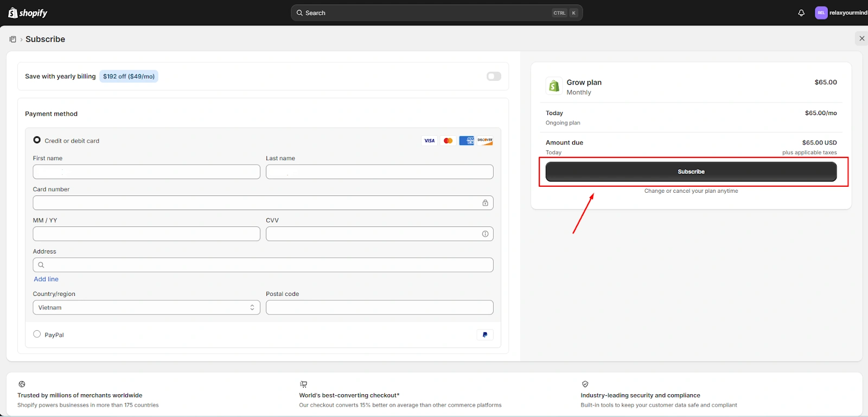Click the PayPal logo icon
The height and width of the screenshot is (417, 868).
coord(485,335)
